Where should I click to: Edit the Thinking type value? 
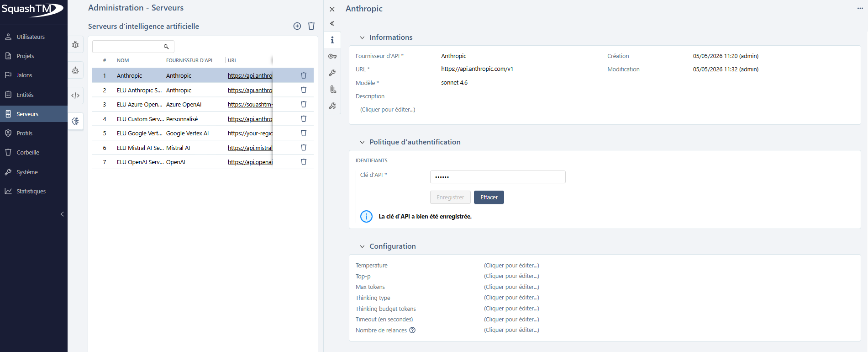tap(511, 298)
